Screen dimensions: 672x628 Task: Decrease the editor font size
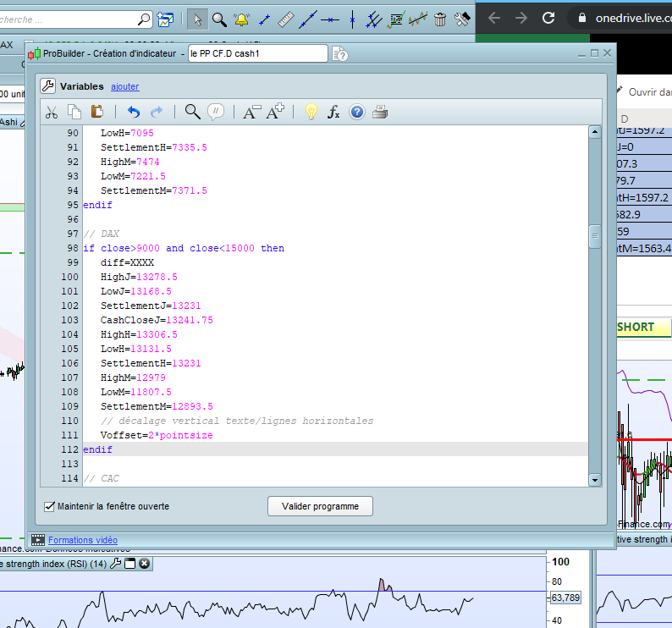point(251,112)
